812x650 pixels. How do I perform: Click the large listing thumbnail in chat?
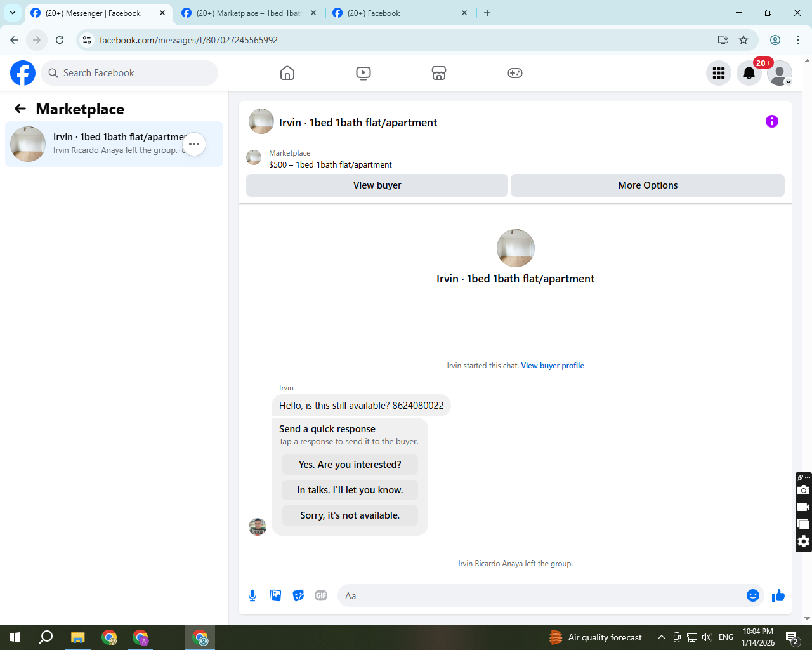click(x=516, y=248)
